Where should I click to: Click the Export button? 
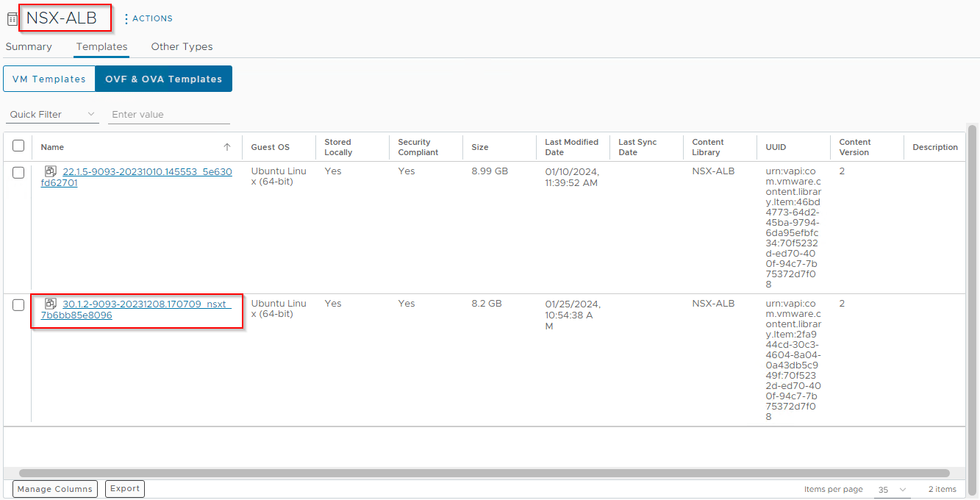[x=125, y=489]
